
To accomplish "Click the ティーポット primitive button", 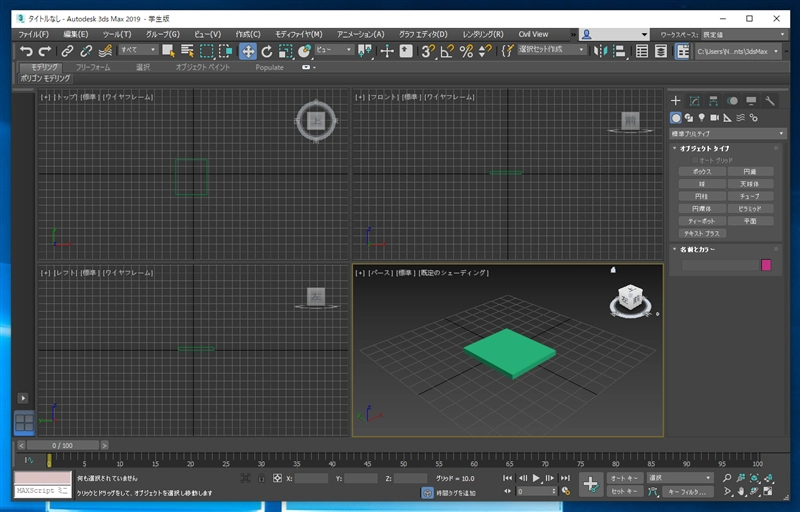I will [702, 221].
